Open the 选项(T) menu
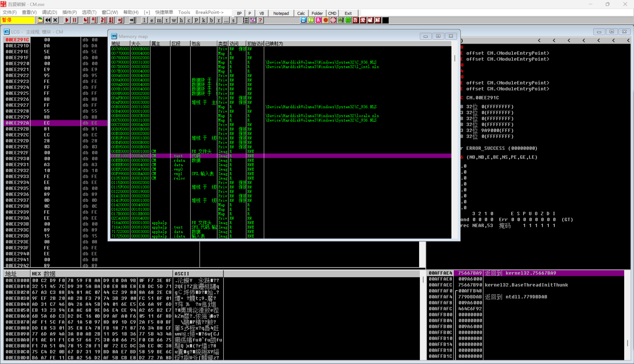 tap(89, 12)
